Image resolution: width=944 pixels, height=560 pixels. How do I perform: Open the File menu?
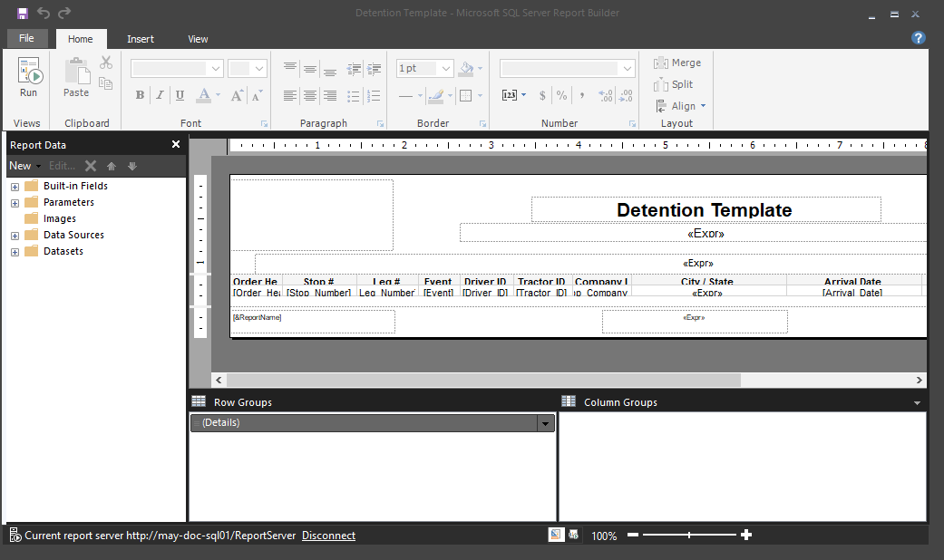pyautogui.click(x=27, y=38)
